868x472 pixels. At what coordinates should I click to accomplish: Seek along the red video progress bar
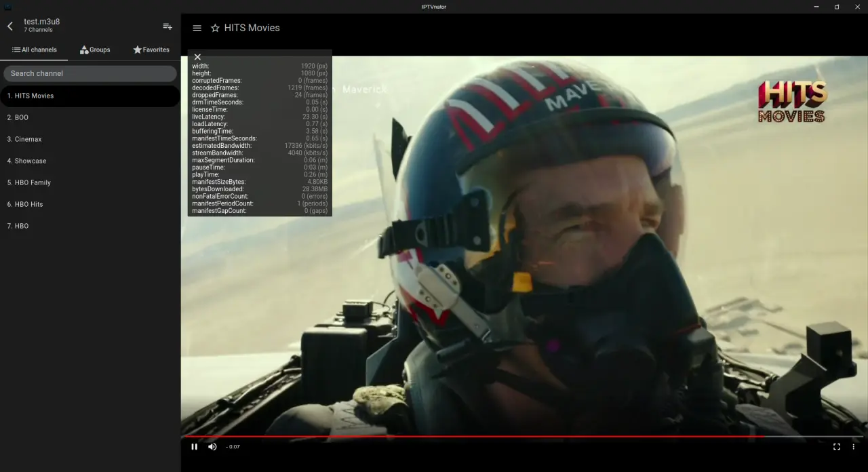(523, 437)
